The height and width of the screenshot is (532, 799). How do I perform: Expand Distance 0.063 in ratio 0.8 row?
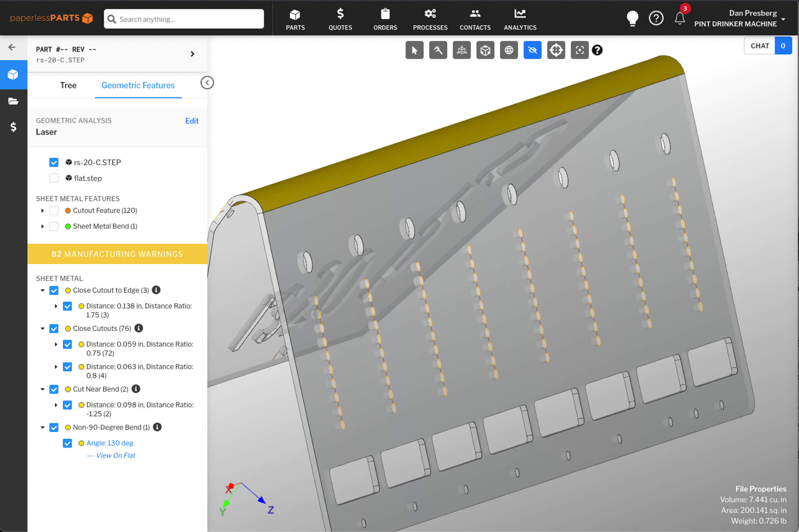point(56,367)
